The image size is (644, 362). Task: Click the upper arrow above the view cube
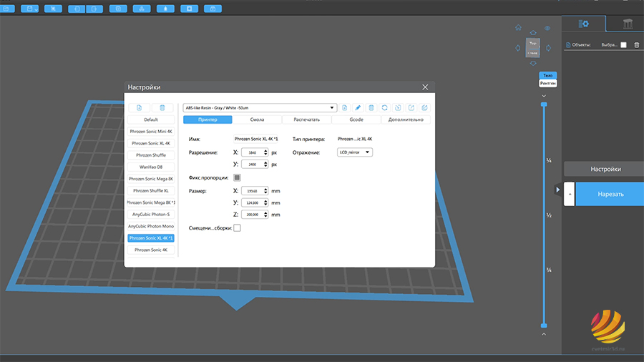(533, 32)
